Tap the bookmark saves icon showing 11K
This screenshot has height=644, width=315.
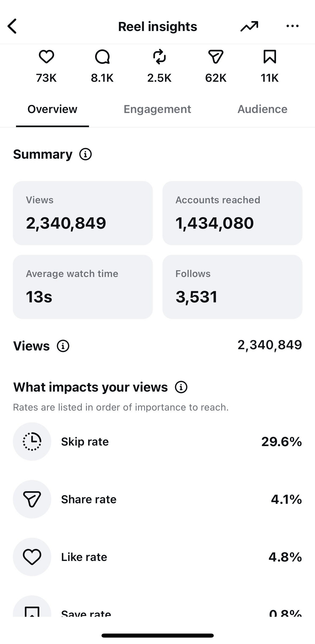(270, 57)
